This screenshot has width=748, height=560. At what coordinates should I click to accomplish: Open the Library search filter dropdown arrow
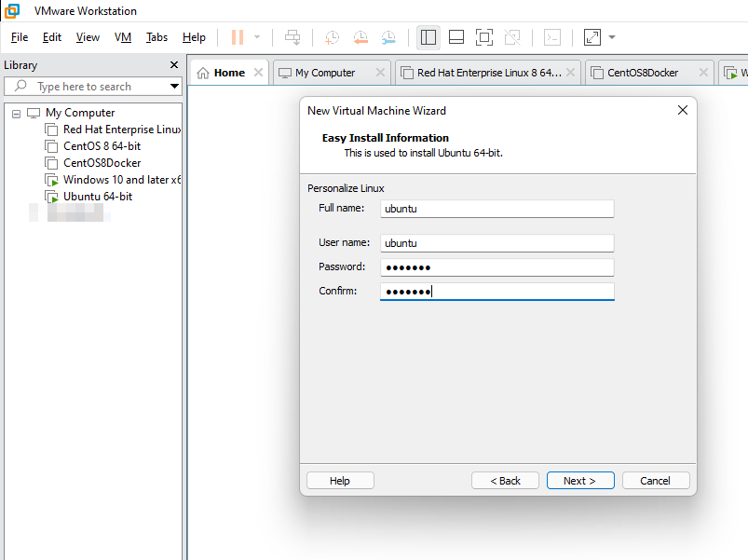[x=174, y=87]
